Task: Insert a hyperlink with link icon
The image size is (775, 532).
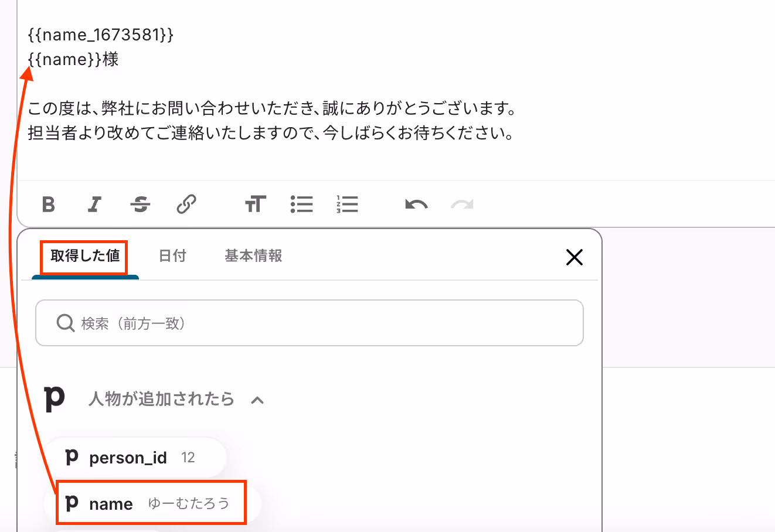Action: 186,204
